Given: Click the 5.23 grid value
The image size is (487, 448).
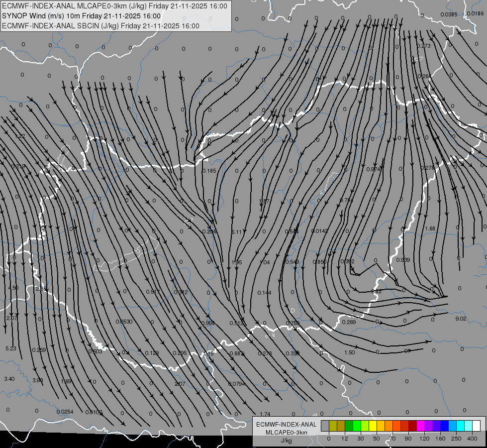Looking at the screenshot, I should pyautogui.click(x=11, y=348).
